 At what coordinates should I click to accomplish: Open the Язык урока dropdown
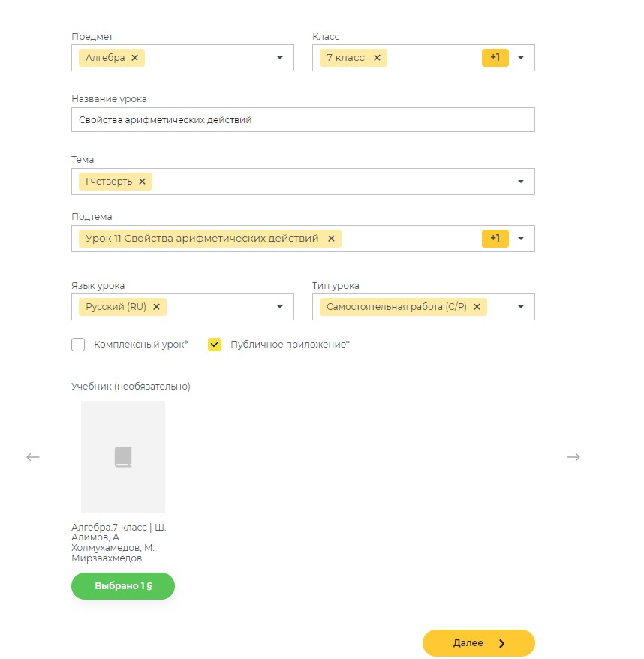pos(280,307)
